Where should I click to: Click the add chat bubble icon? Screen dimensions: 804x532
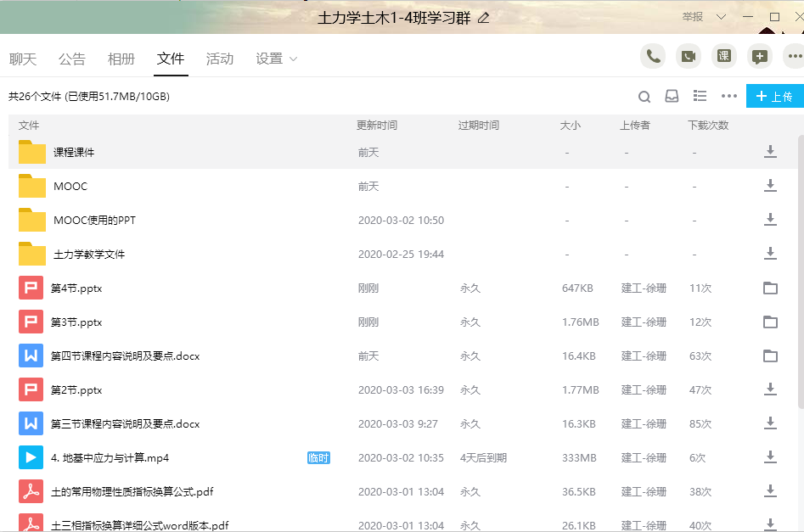click(x=759, y=56)
